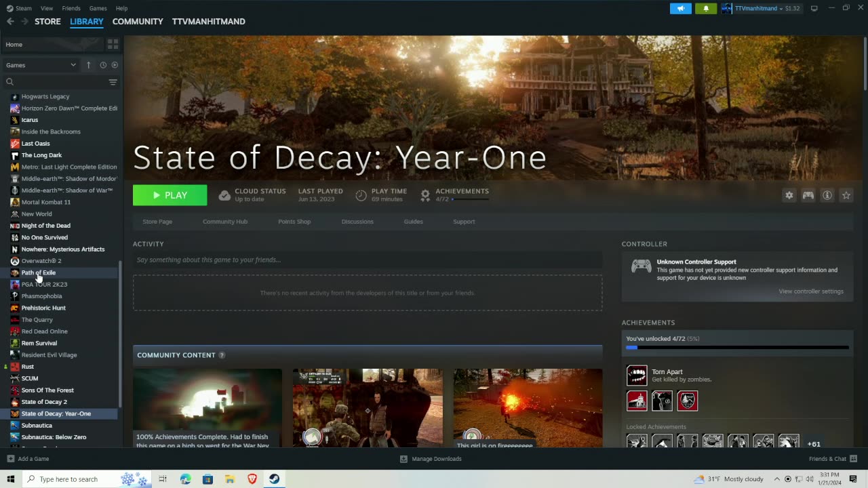Open the This girl is on fire screenshot
Viewport: 868px width, 488px height.
[x=528, y=408]
